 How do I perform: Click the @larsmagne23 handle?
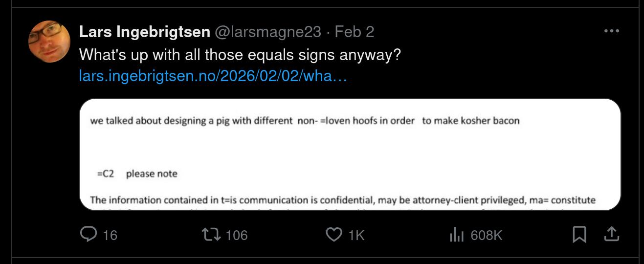(x=268, y=32)
